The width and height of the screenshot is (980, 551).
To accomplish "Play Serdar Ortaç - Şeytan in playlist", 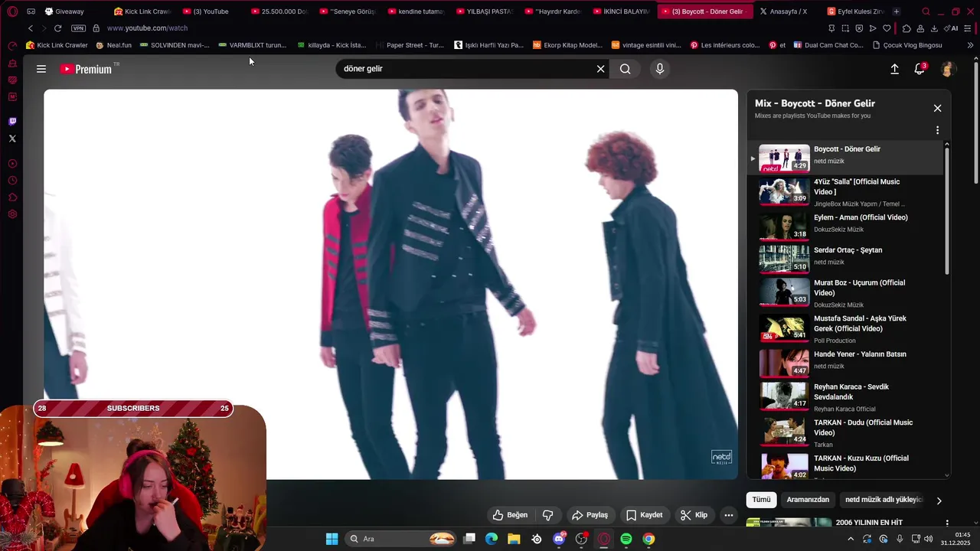I will coord(846,258).
